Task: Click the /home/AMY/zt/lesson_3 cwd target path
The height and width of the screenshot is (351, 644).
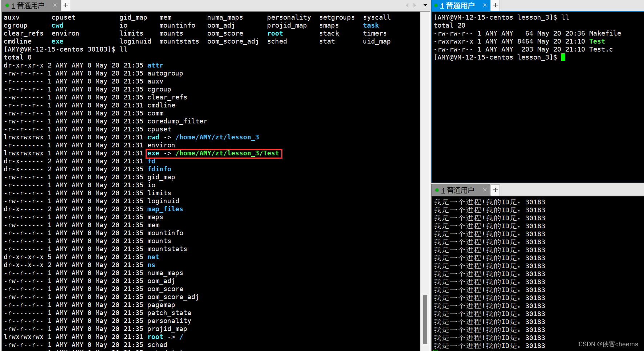Action: [x=217, y=137]
